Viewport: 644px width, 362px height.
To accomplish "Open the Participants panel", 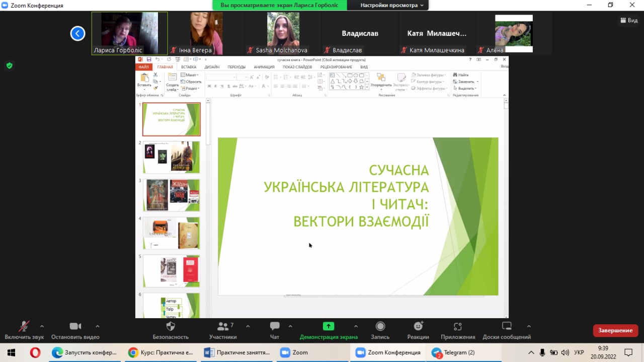I will pos(222,327).
